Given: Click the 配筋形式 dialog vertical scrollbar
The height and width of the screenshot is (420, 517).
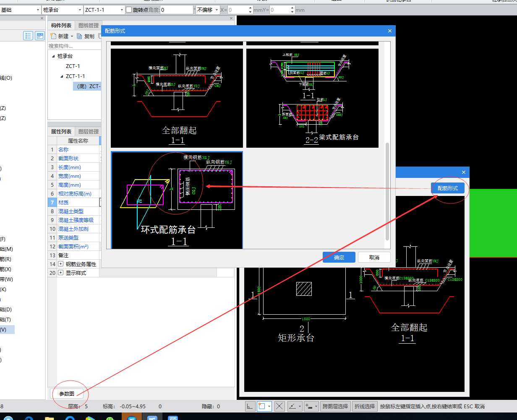Looking at the screenshot, I should click(x=387, y=191).
